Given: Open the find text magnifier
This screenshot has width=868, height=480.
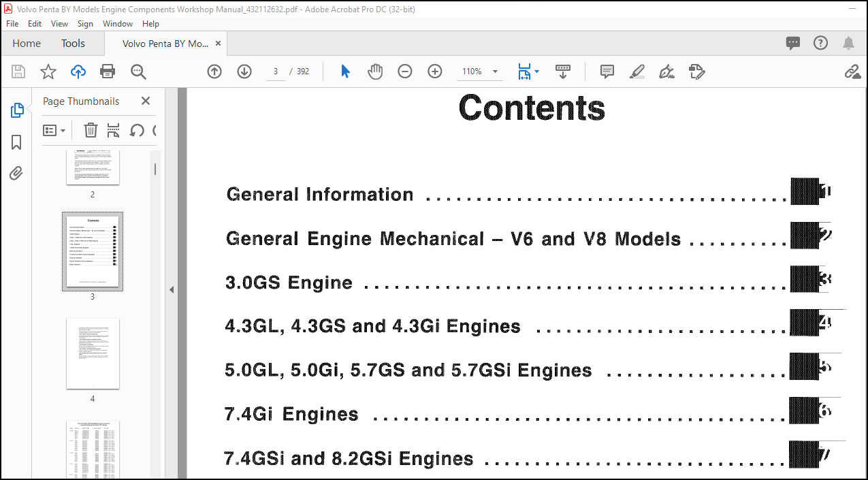Looking at the screenshot, I should coord(139,71).
